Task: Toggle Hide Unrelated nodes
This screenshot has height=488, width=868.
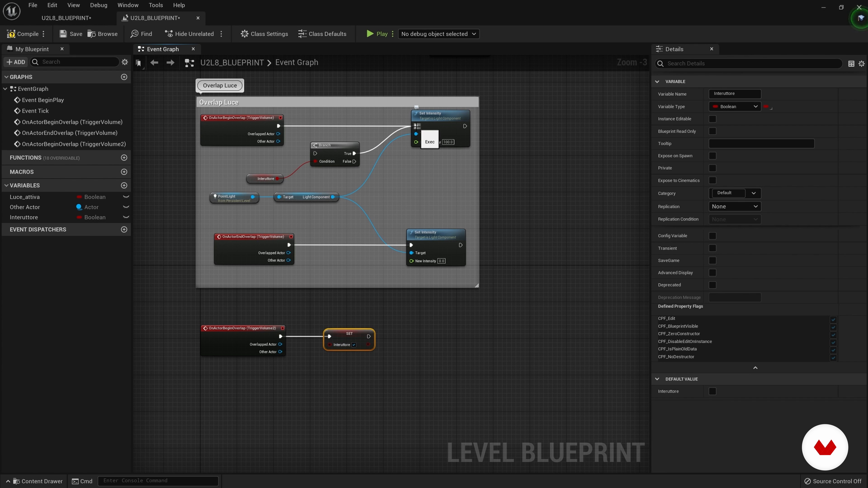Action: 189,34
